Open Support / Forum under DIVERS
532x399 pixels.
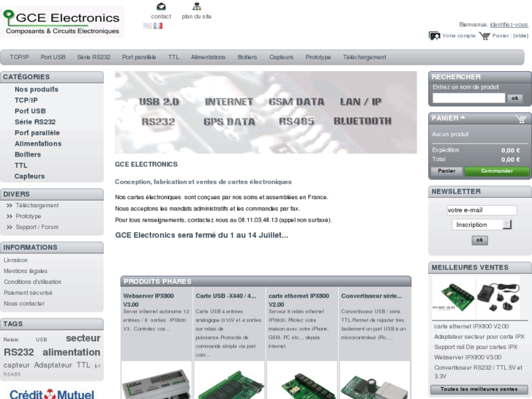(x=37, y=227)
